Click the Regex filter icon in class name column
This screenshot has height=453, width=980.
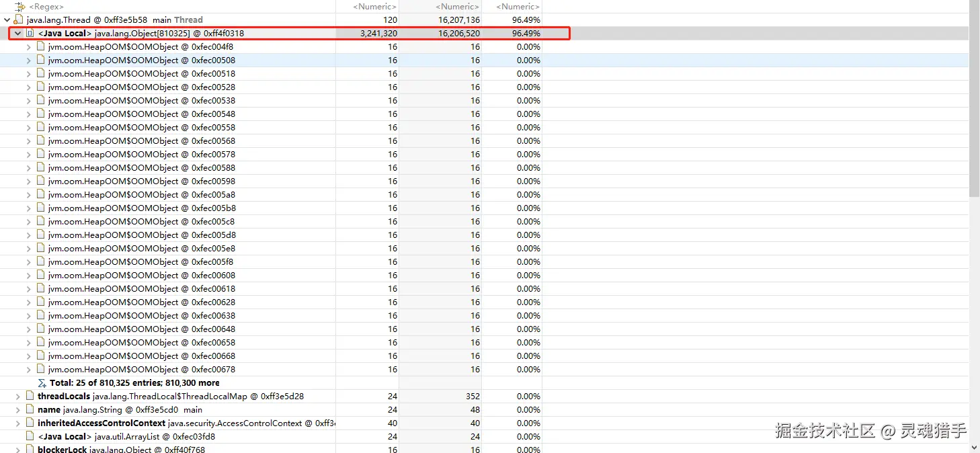tap(20, 7)
